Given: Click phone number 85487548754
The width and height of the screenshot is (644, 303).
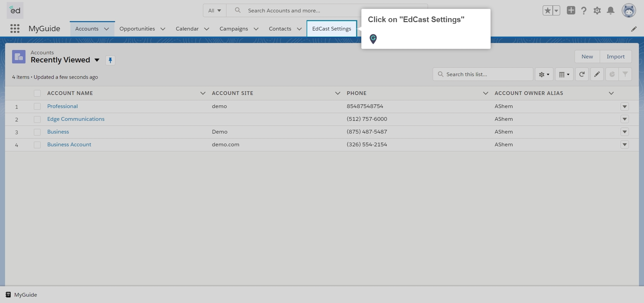Looking at the screenshot, I should 365,106.
